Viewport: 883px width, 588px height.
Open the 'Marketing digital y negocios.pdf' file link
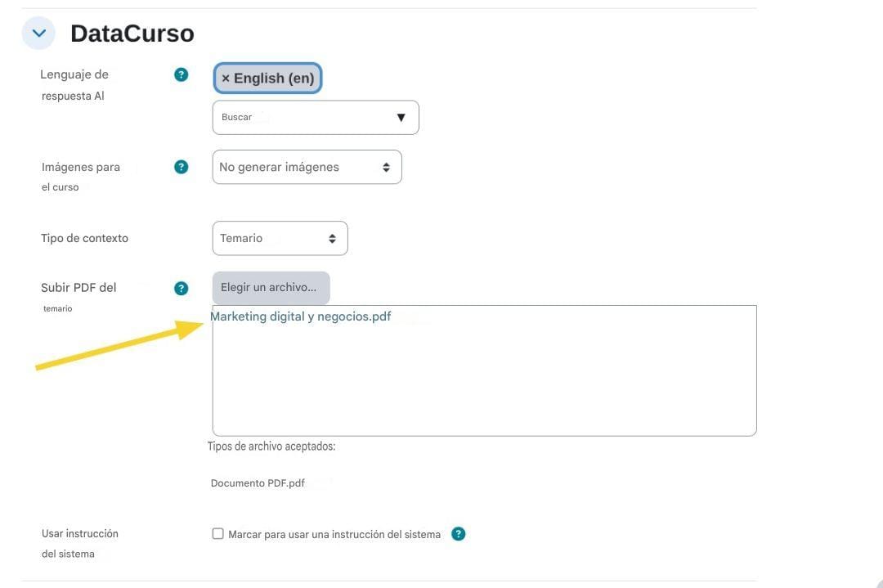301,316
